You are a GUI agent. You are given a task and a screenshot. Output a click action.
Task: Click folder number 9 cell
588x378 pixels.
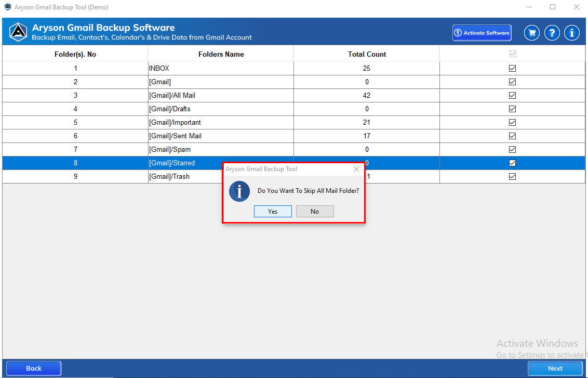(75, 176)
